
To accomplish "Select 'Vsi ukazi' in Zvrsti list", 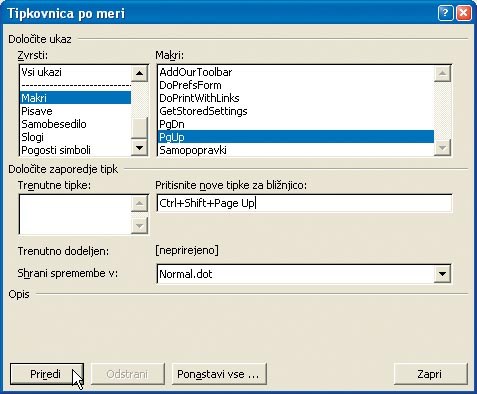I will pyautogui.click(x=75, y=72).
